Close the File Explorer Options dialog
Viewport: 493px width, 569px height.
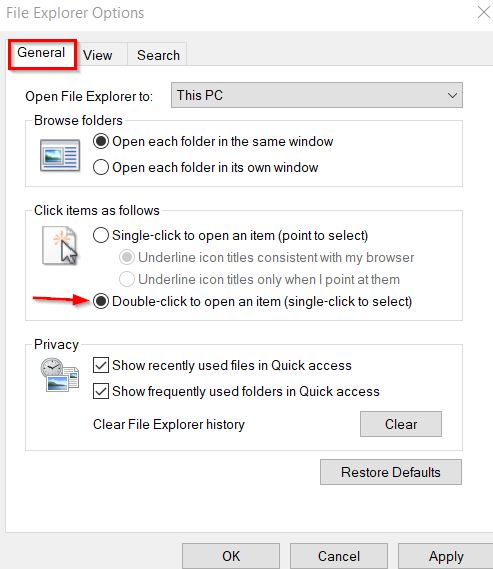point(484,13)
